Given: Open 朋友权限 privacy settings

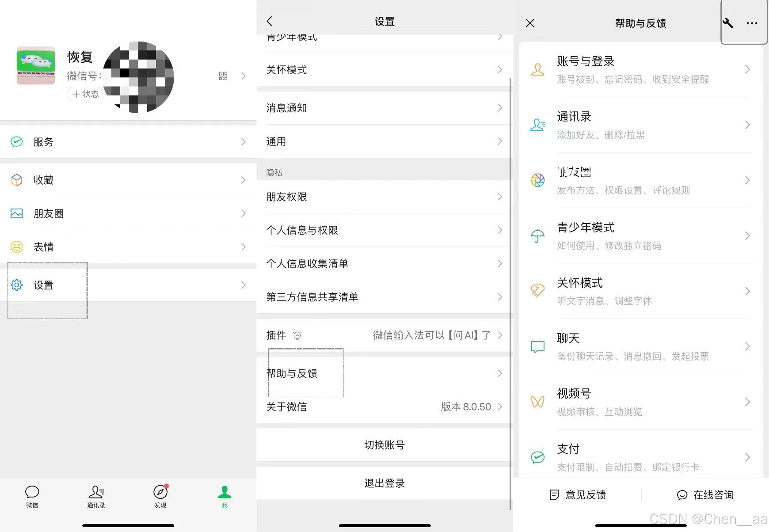Looking at the screenshot, I should 384,197.
